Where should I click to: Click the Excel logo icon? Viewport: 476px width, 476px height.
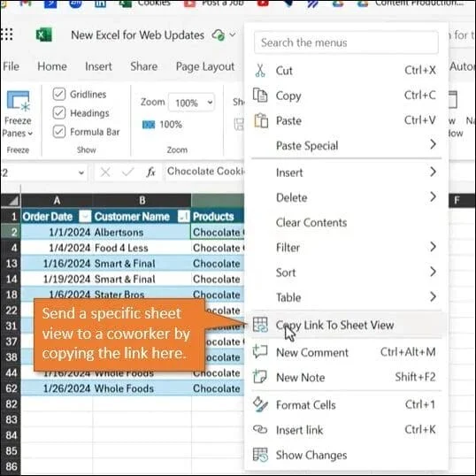click(x=44, y=35)
